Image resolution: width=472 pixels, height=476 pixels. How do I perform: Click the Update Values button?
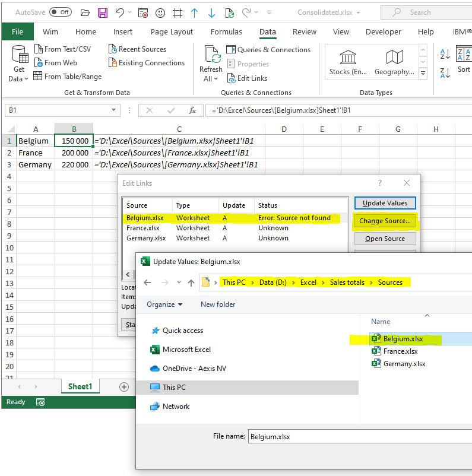(x=385, y=203)
